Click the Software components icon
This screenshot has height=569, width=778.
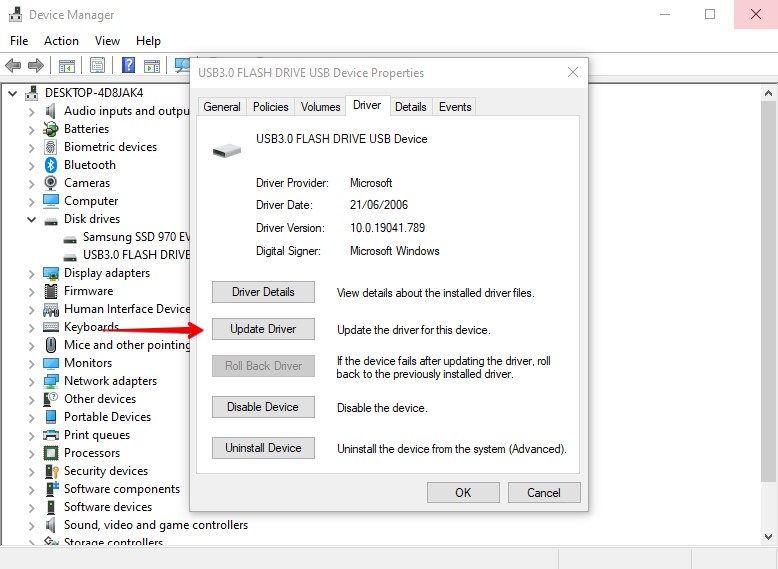pyautogui.click(x=52, y=489)
